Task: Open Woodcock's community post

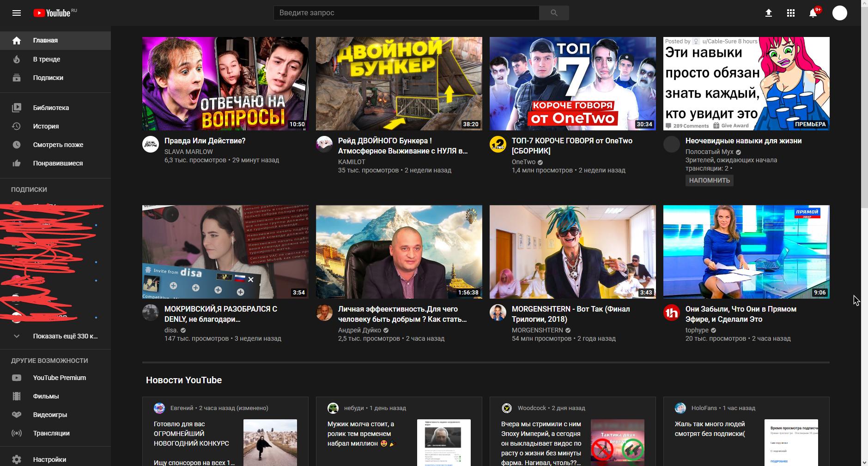Action: (573, 431)
